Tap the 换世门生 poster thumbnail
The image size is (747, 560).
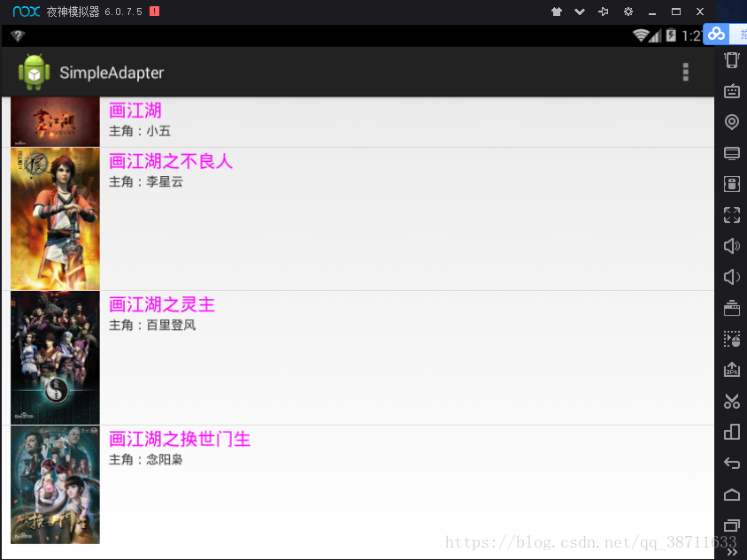point(55,485)
